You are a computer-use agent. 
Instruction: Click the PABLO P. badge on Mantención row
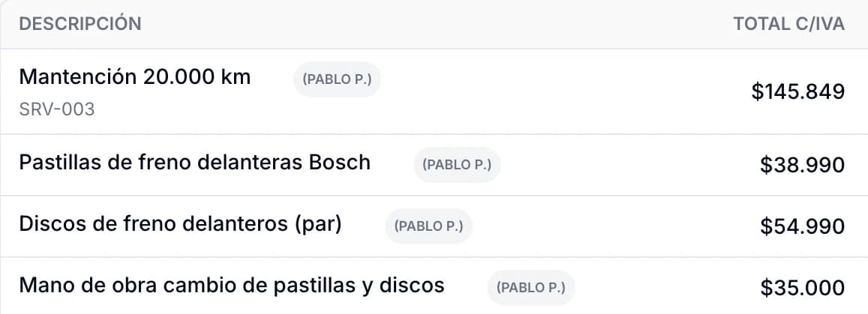(x=337, y=79)
